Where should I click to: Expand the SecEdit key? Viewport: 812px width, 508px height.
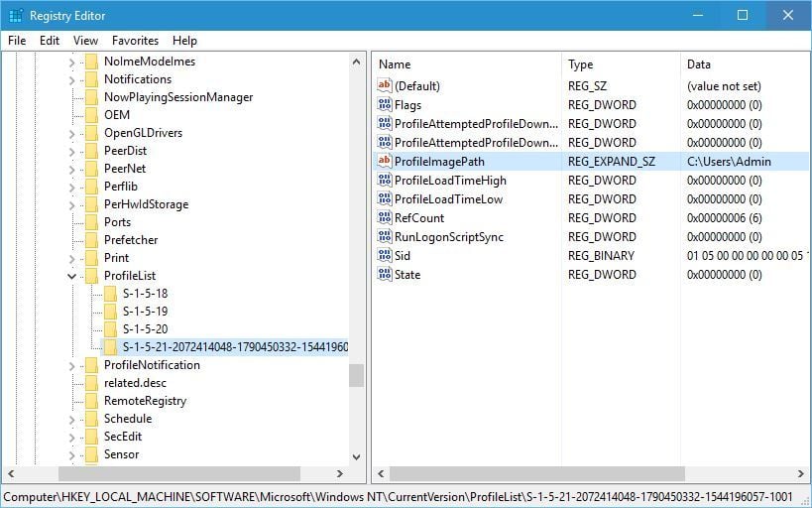point(72,438)
